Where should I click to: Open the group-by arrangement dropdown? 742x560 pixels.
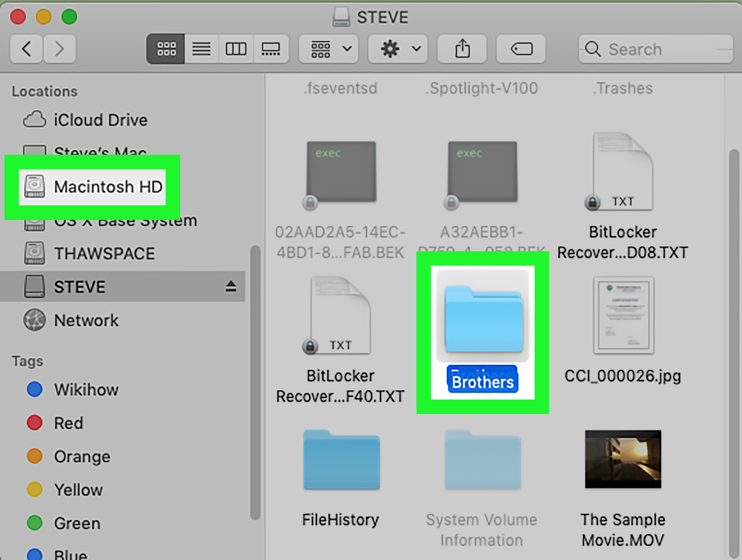pos(328,49)
